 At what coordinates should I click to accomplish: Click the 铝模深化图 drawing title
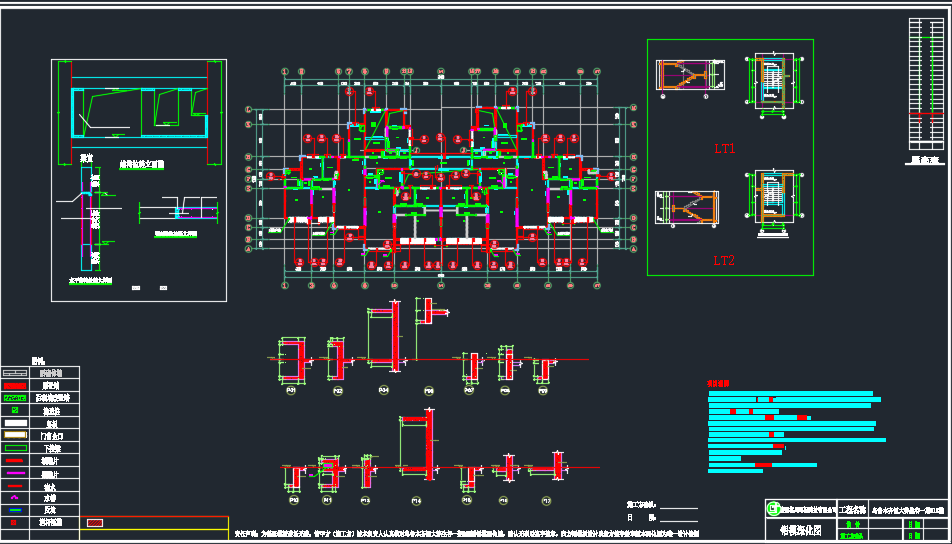pyautogui.click(x=800, y=530)
